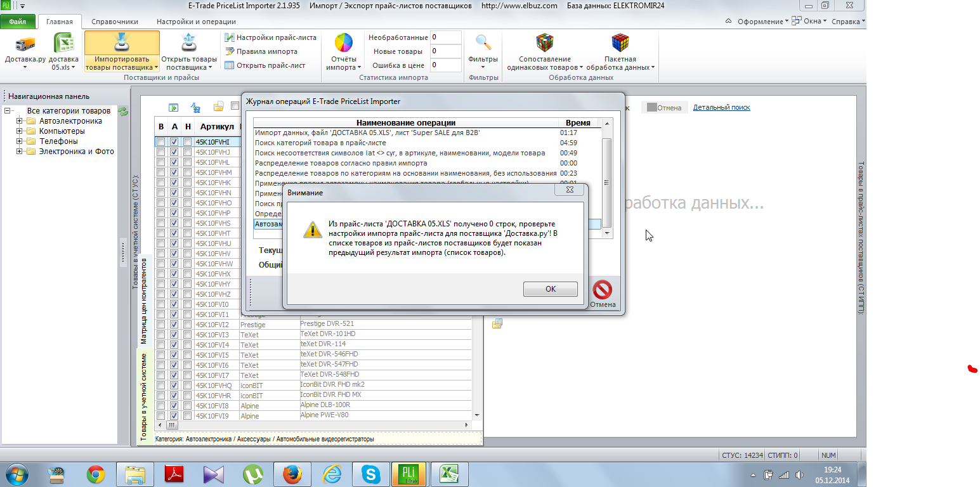Click the Артикул column header

(x=217, y=126)
